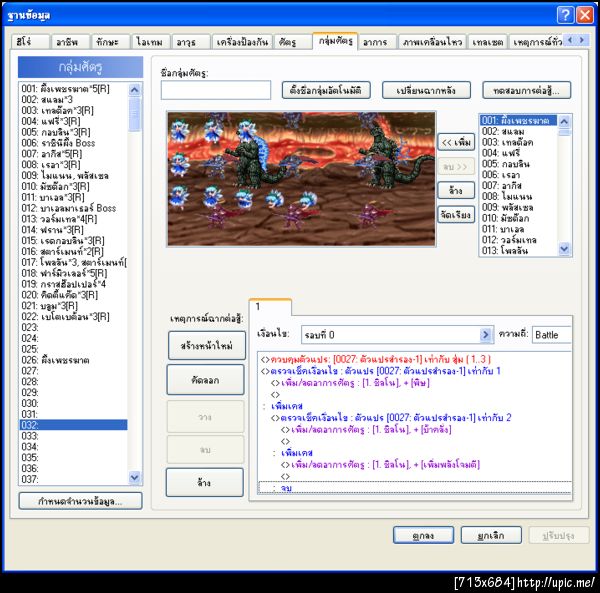Image resolution: width=600 pixels, height=593 pixels.
Task: Select troop 002: สแลม*3
Action: point(73,99)
